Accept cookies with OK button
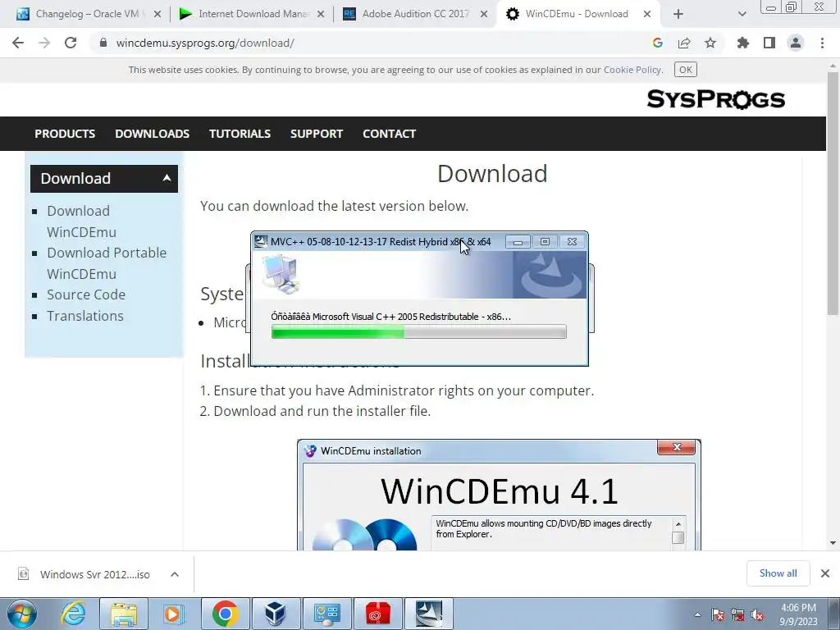The width and height of the screenshot is (840, 630). (x=686, y=70)
